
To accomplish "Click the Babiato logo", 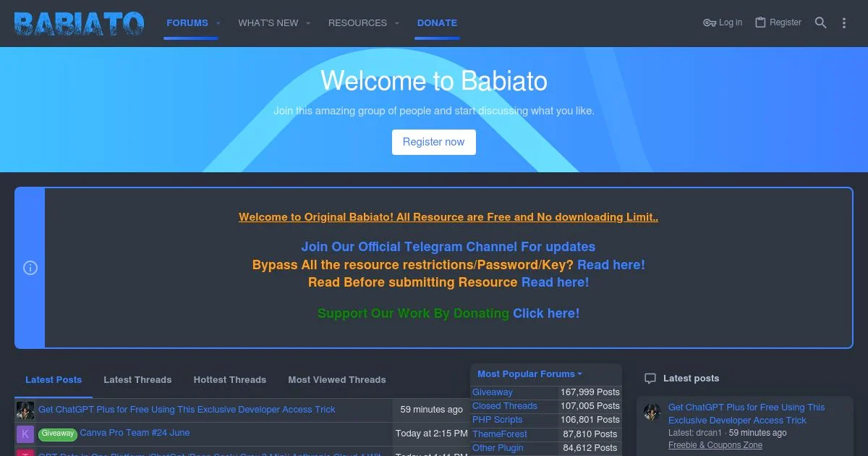I will 79,23.
